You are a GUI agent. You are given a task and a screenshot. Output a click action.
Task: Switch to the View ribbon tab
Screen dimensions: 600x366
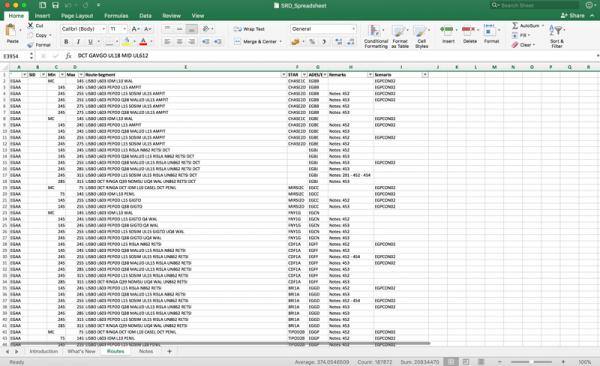[x=198, y=16]
